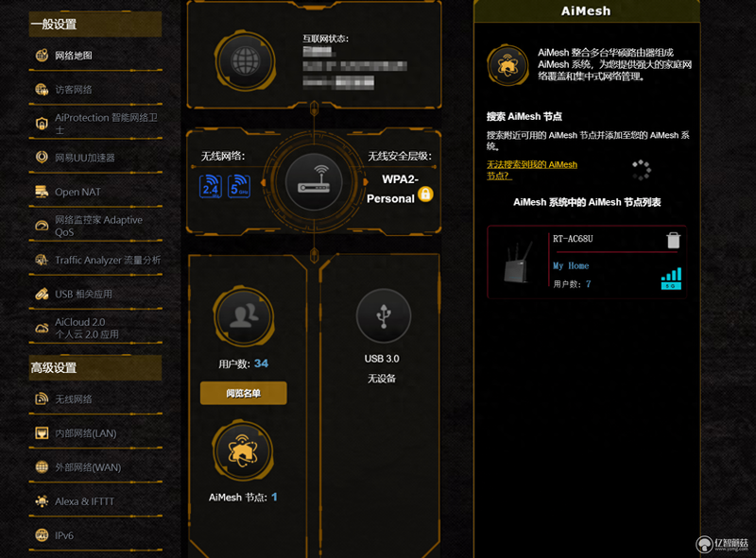756x558 pixels.
Task: Click the router icon in center
Action: click(314, 182)
